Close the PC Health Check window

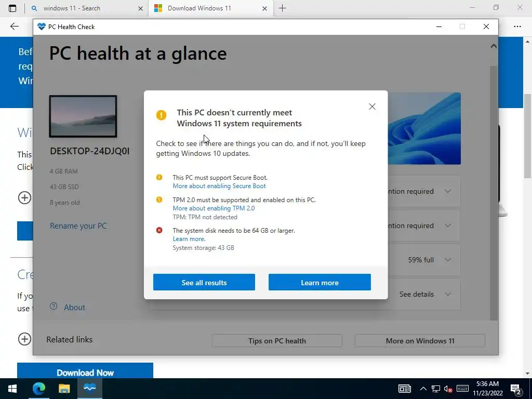click(x=486, y=26)
